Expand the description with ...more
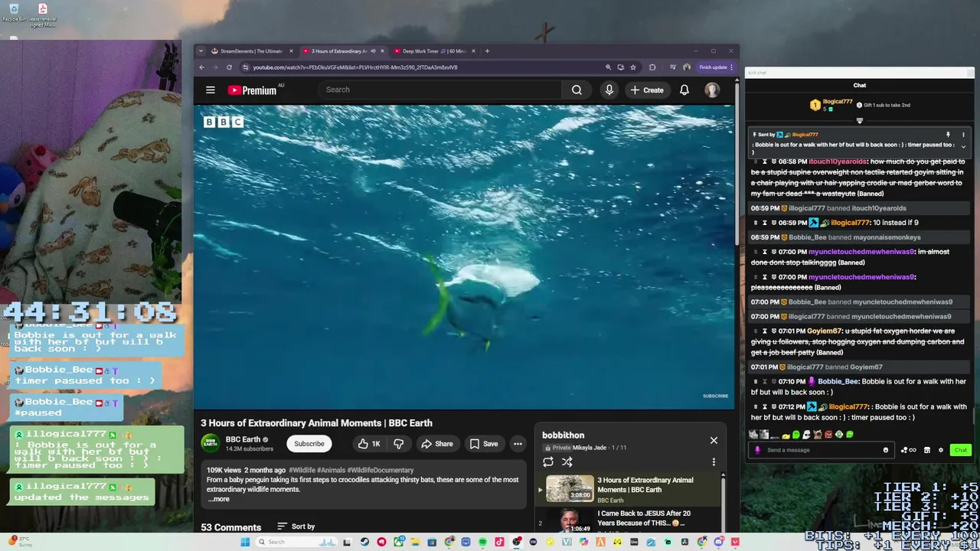The height and width of the screenshot is (551, 980). [220, 499]
